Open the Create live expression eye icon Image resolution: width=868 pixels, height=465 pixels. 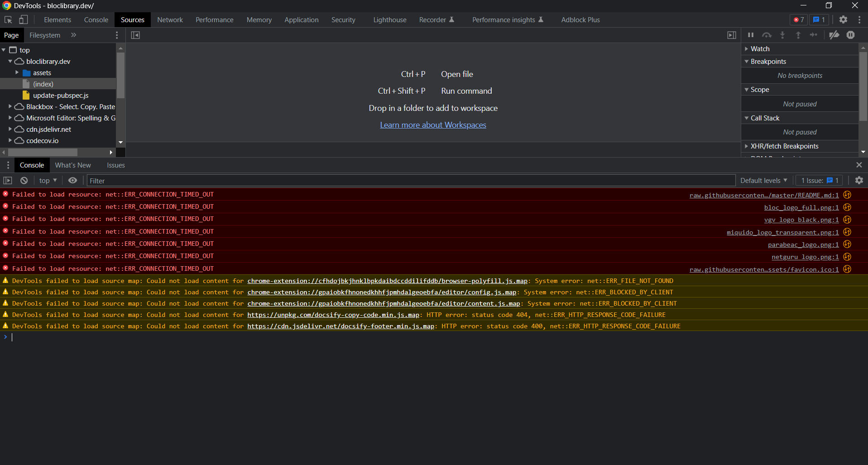[72, 180]
